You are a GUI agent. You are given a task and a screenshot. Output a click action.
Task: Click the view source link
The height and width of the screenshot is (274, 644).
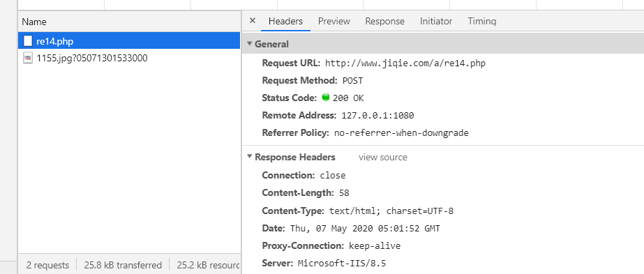(x=383, y=157)
